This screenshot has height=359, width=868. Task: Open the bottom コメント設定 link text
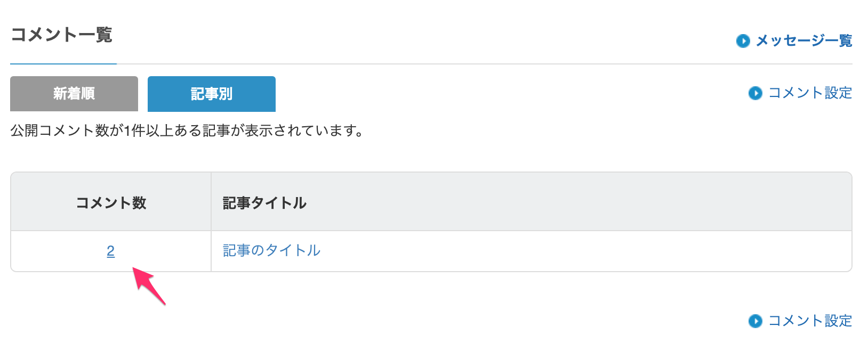[x=810, y=321]
